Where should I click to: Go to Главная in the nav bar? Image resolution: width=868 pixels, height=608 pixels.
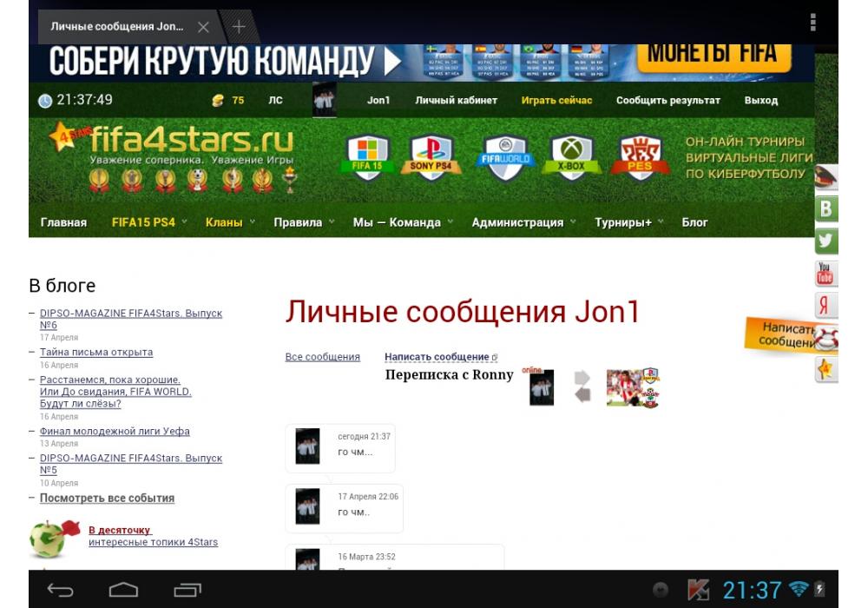click(63, 222)
